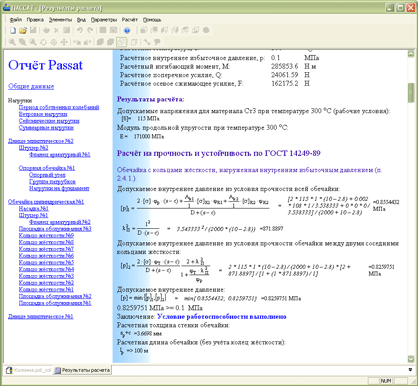Click the scroll-down arrow of the report
The height and width of the screenshot is (386, 418).
[411, 359]
